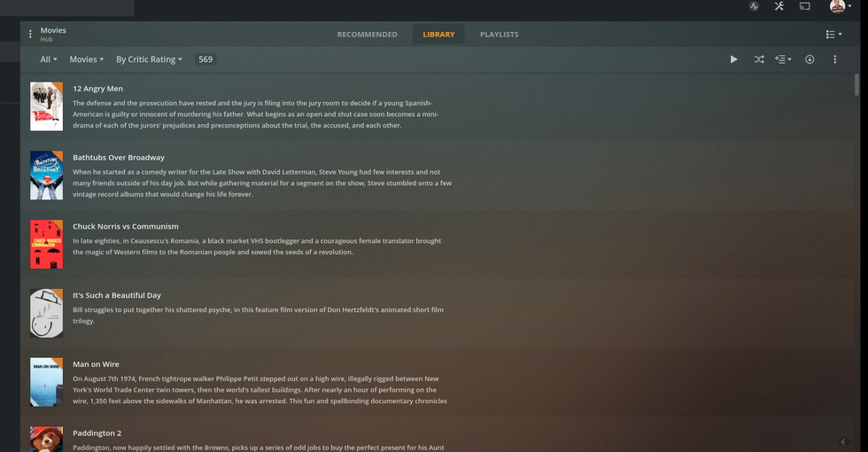Screen dimensions: 868x452
Task: Expand the Movies type dropdown
Action: point(87,59)
